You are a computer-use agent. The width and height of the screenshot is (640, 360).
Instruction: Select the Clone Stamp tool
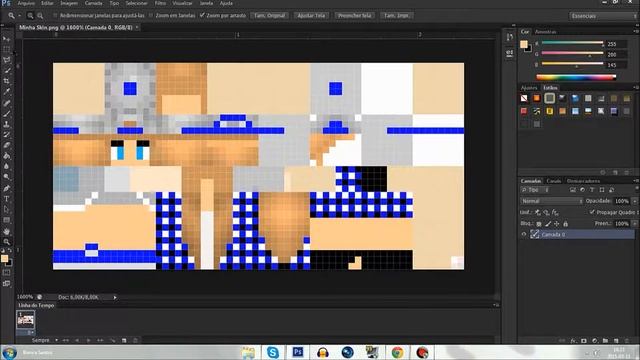(7, 124)
